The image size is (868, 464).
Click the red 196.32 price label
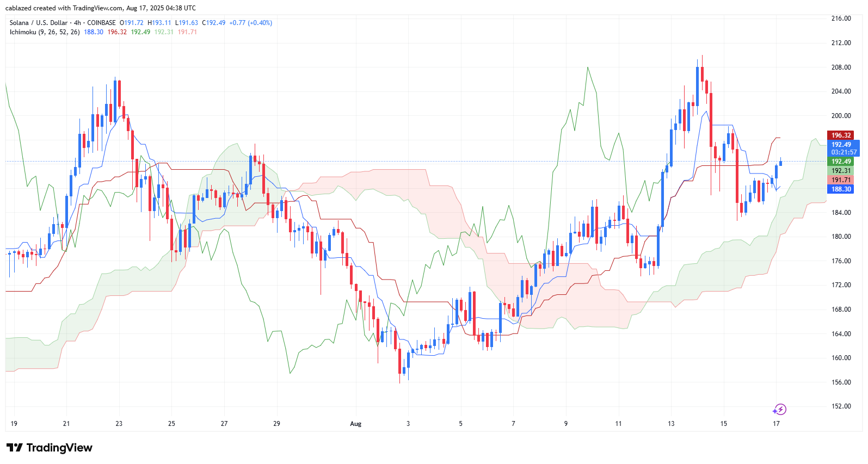pos(841,135)
